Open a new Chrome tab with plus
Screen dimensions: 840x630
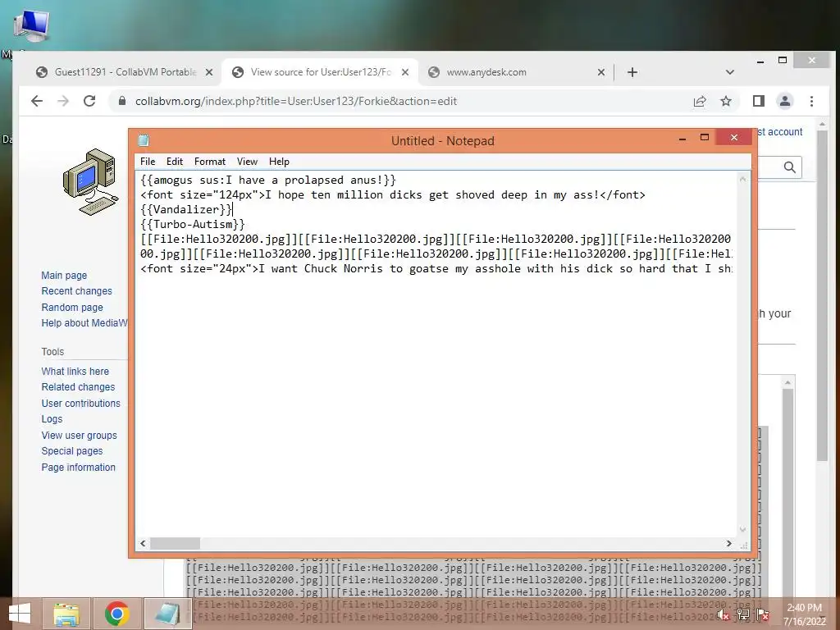[x=632, y=72]
